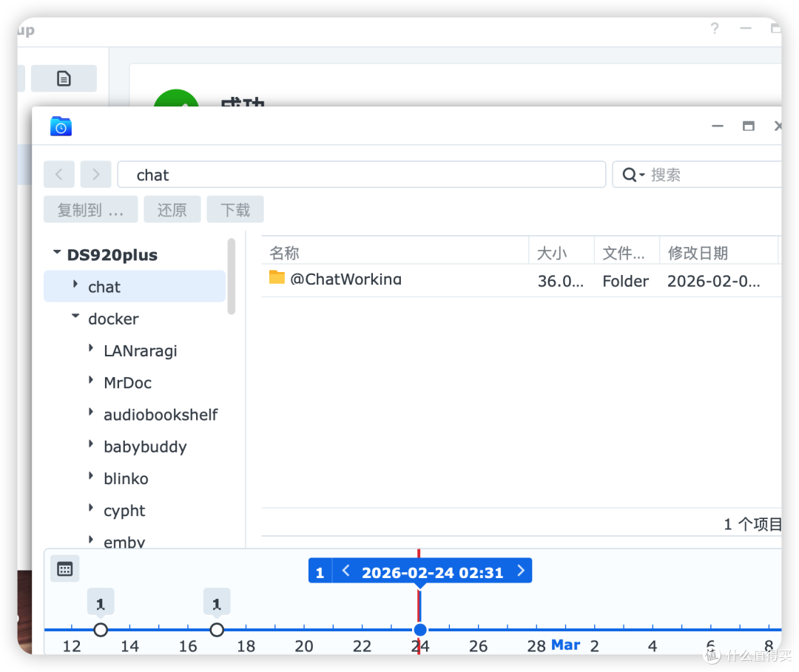This screenshot has width=799, height=672.
Task: Expand the MrDoc folder arrow
Action: (x=91, y=380)
